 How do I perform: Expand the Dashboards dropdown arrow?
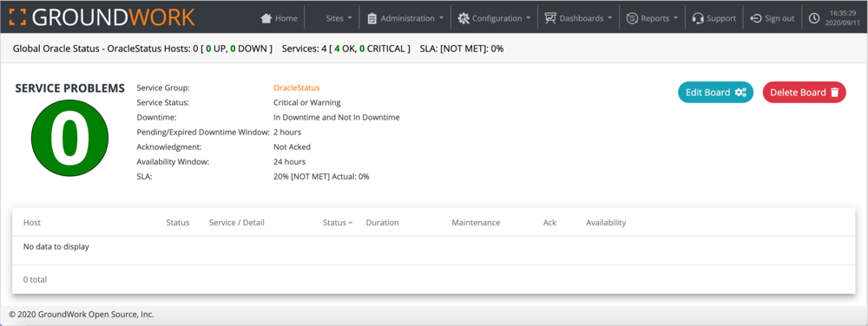point(610,18)
